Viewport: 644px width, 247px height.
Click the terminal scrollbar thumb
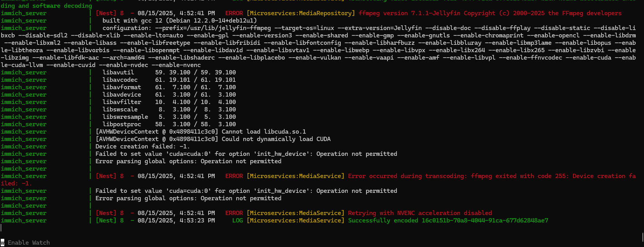642,237
